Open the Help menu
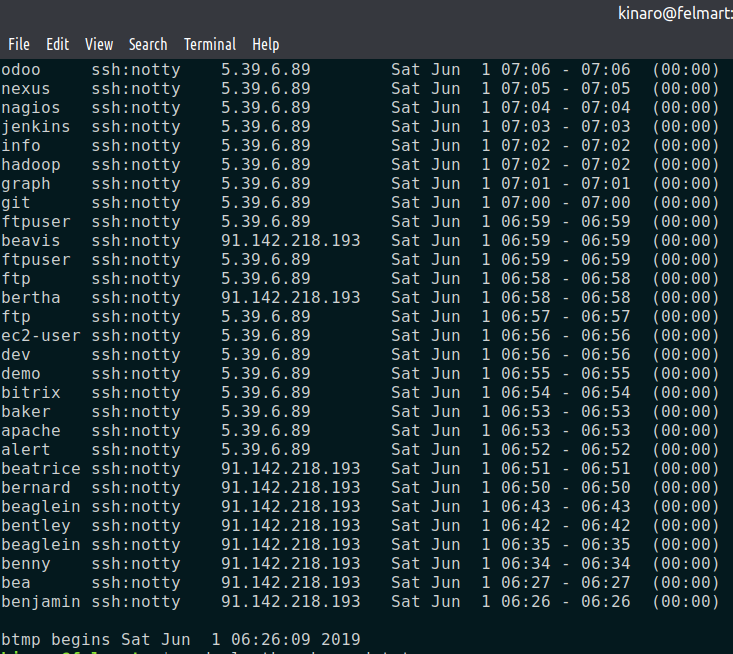Viewport: 733px width, 654px height. tap(266, 44)
